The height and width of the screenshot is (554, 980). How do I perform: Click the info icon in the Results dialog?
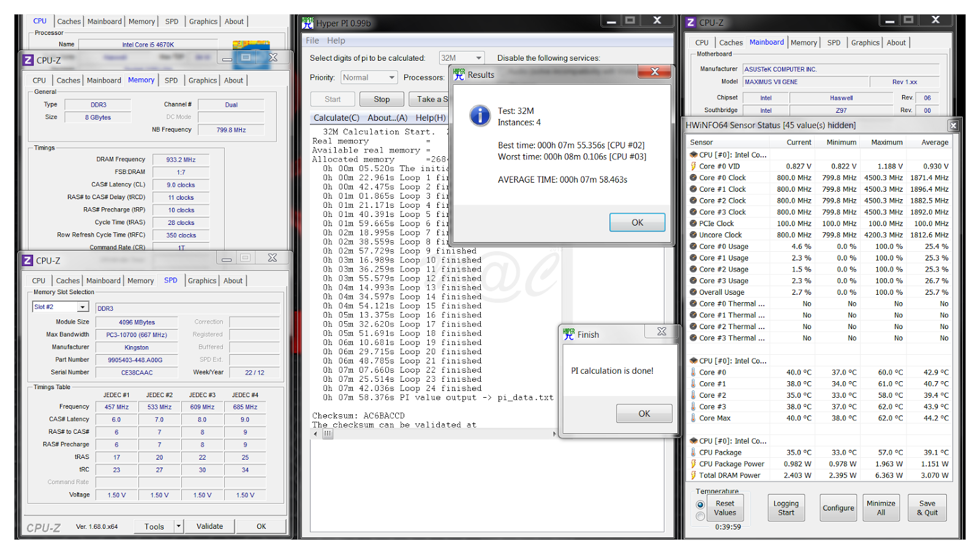point(480,115)
